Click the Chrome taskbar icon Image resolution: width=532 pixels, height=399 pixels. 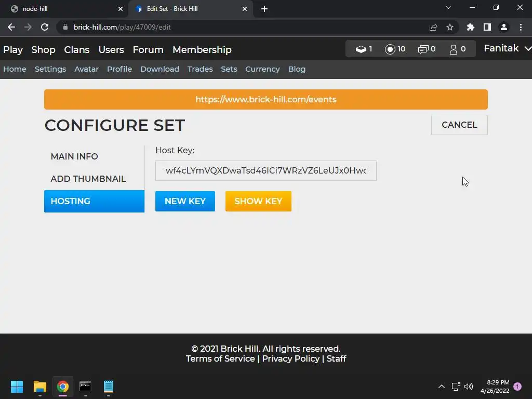[x=63, y=387]
